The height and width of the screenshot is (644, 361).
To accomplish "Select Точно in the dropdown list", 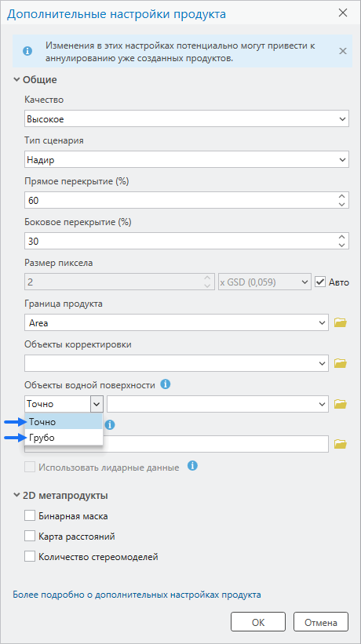I will [x=64, y=422].
